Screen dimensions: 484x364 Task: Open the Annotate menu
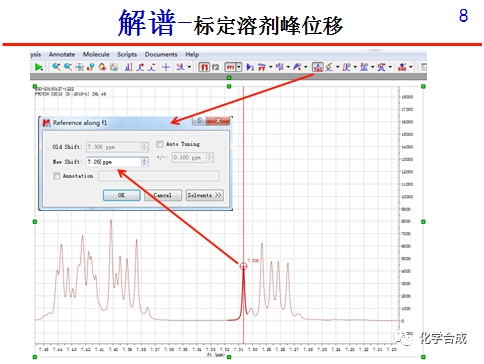click(62, 54)
